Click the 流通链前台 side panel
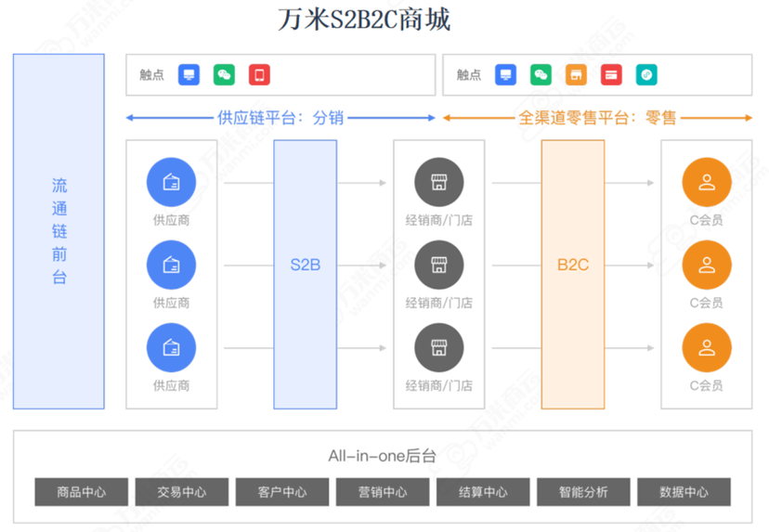This screenshot has height=532, width=769. click(x=59, y=231)
